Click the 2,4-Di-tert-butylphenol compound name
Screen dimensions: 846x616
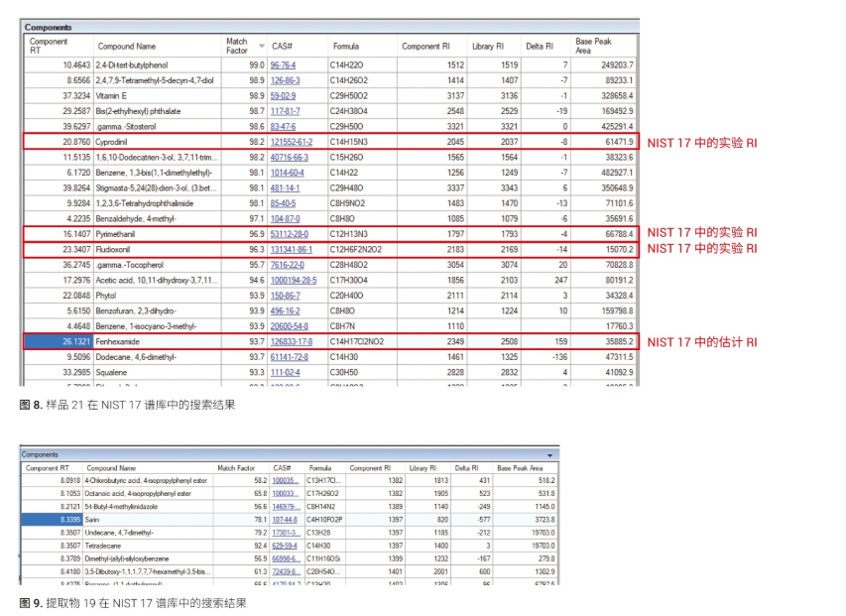[132, 65]
